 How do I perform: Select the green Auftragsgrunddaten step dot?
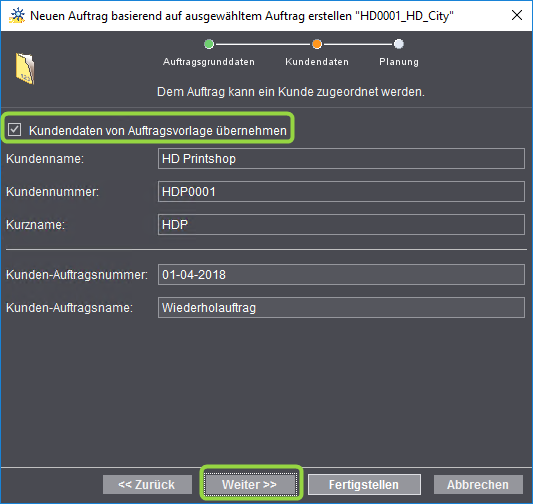click(209, 44)
